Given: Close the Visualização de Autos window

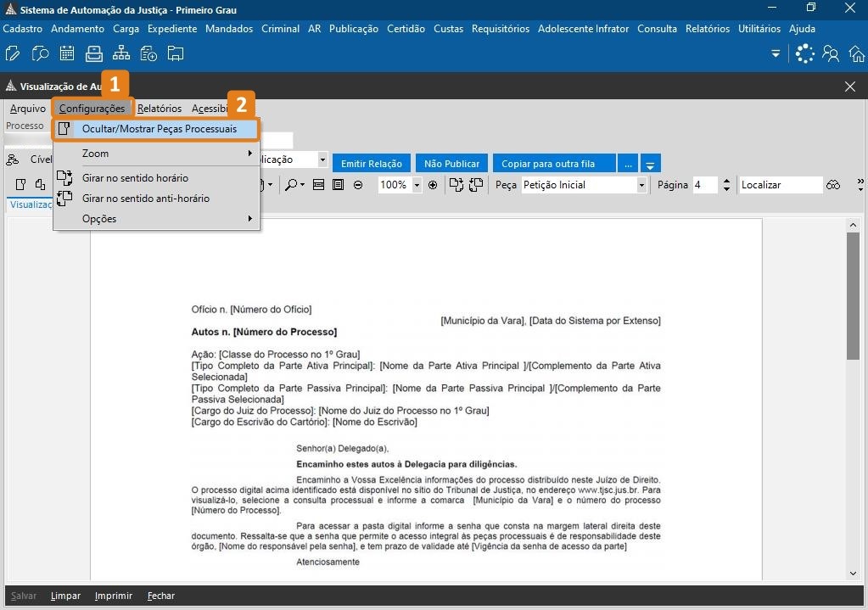Looking at the screenshot, I should 850,87.
